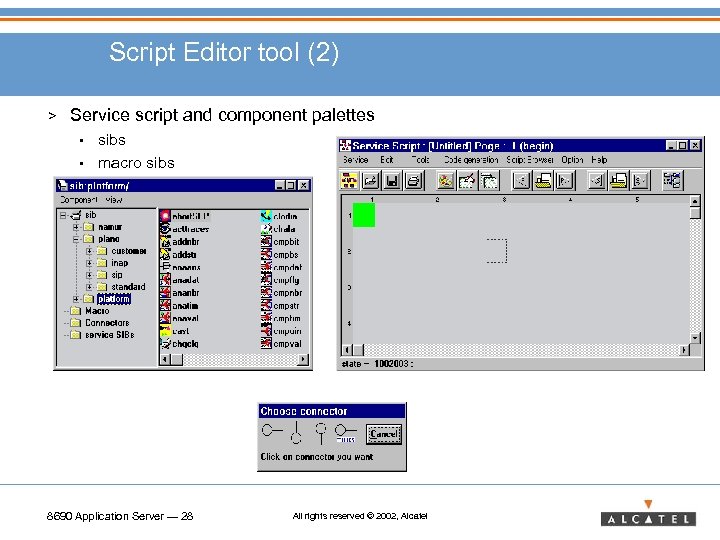Click Cancel in Choose connector dialog

tap(384, 434)
